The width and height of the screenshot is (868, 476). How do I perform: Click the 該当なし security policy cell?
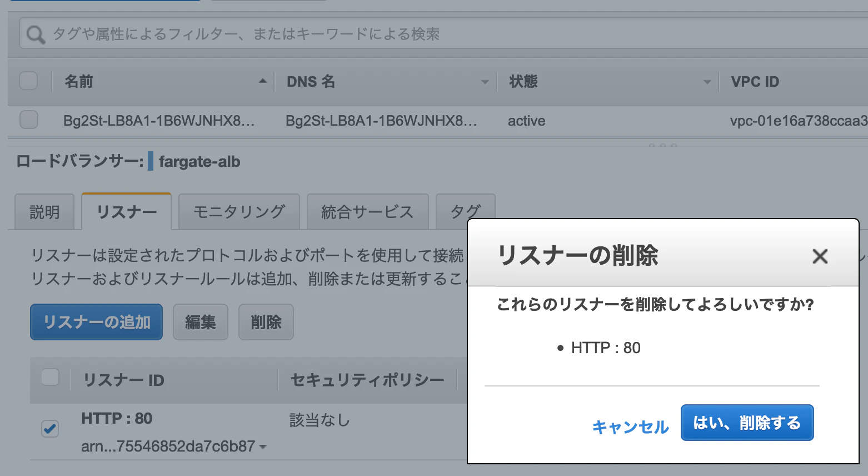coord(320,420)
